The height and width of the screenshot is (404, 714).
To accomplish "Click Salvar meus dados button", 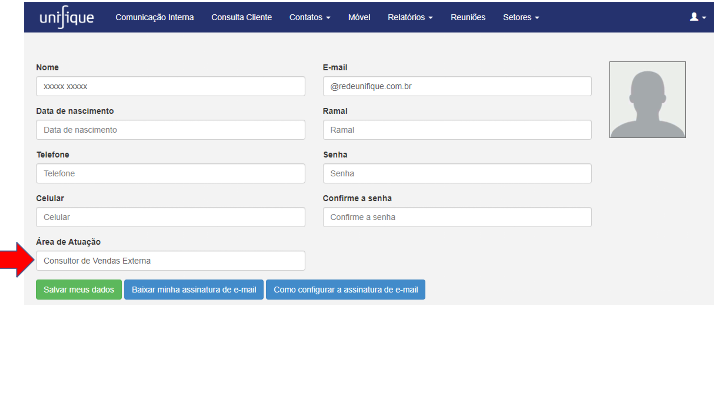I will click(79, 290).
